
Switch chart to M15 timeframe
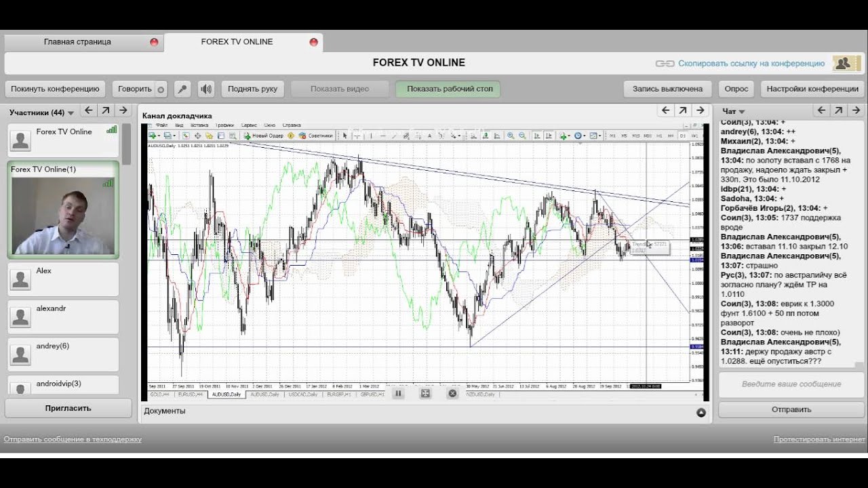pyautogui.click(x=636, y=136)
